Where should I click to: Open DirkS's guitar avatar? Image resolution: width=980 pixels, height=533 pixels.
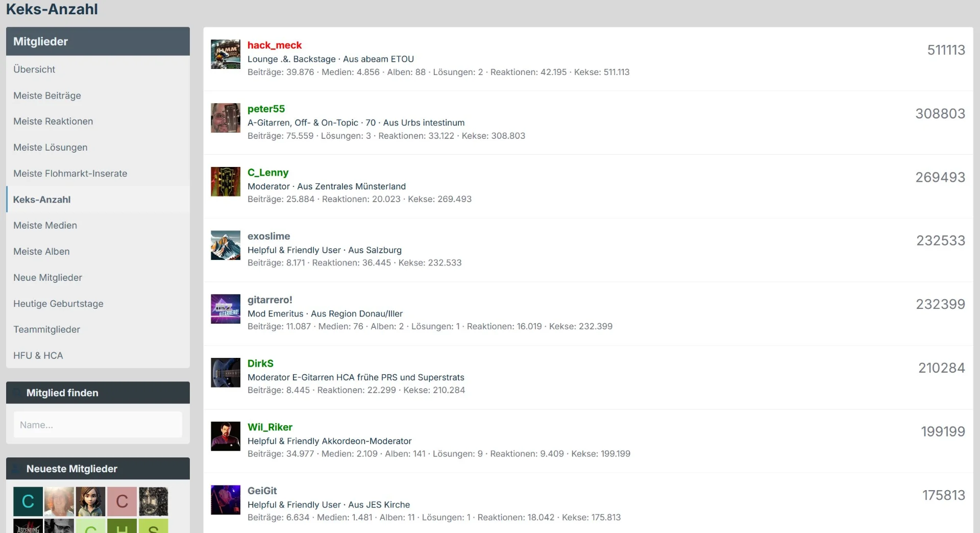(x=226, y=373)
